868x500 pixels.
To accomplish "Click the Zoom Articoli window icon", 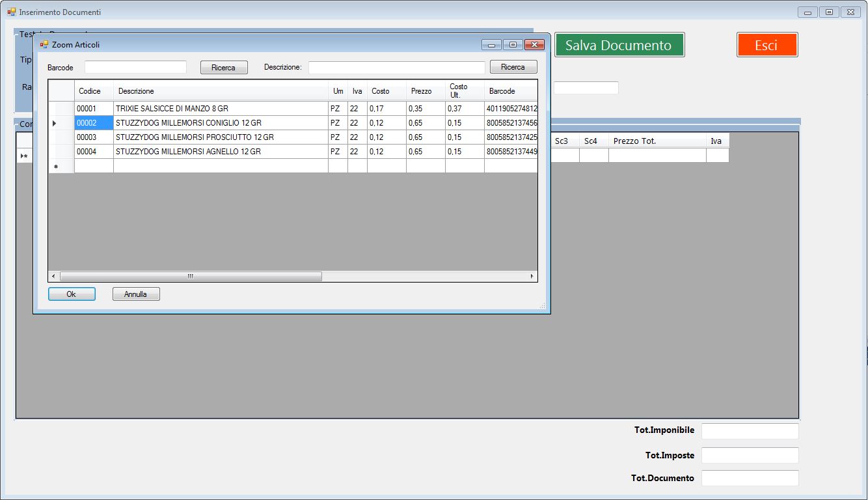I will [x=44, y=45].
